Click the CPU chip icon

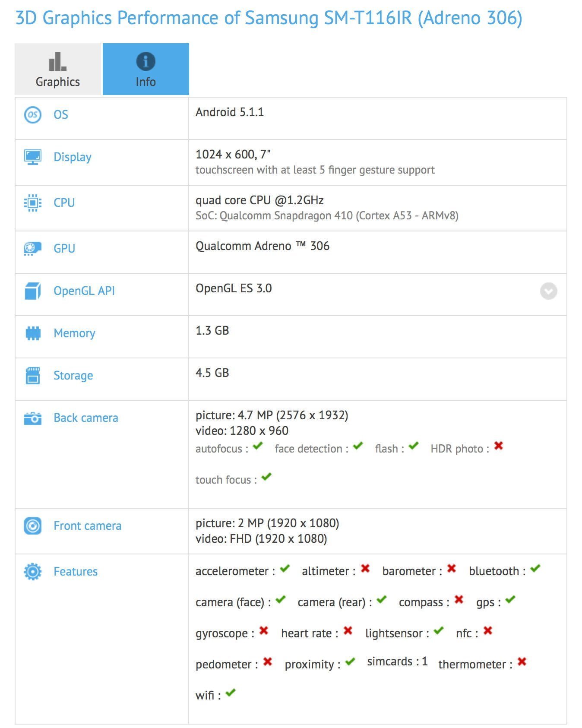click(x=33, y=203)
